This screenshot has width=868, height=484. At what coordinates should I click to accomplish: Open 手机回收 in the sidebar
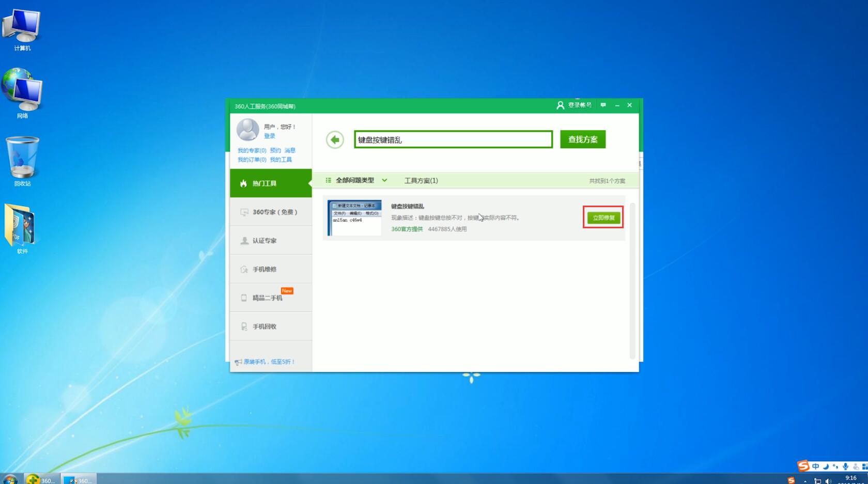click(x=271, y=326)
